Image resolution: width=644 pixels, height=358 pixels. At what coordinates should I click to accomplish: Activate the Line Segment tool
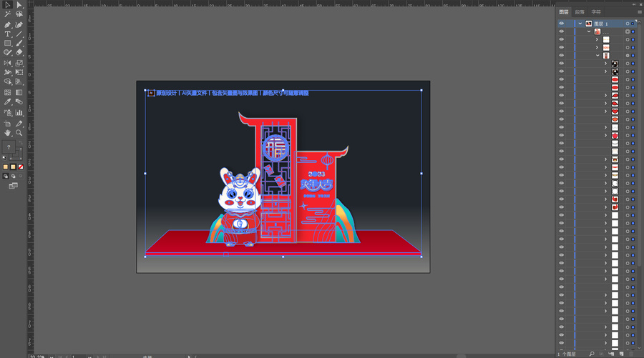(19, 34)
